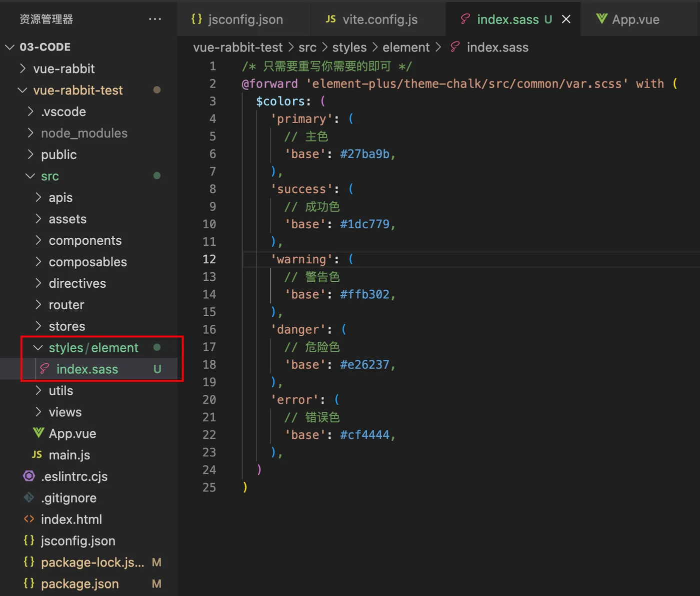
Task: Click the braces icon beside package.json
Action: click(29, 583)
